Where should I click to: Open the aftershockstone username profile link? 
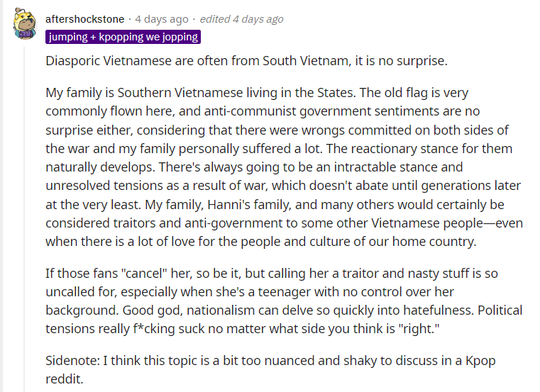tap(84, 19)
